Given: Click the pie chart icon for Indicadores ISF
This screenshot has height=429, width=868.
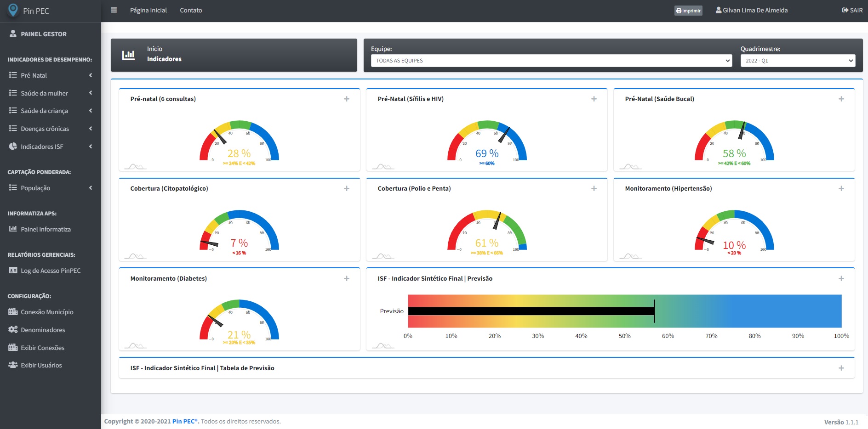Looking at the screenshot, I should pos(13,146).
